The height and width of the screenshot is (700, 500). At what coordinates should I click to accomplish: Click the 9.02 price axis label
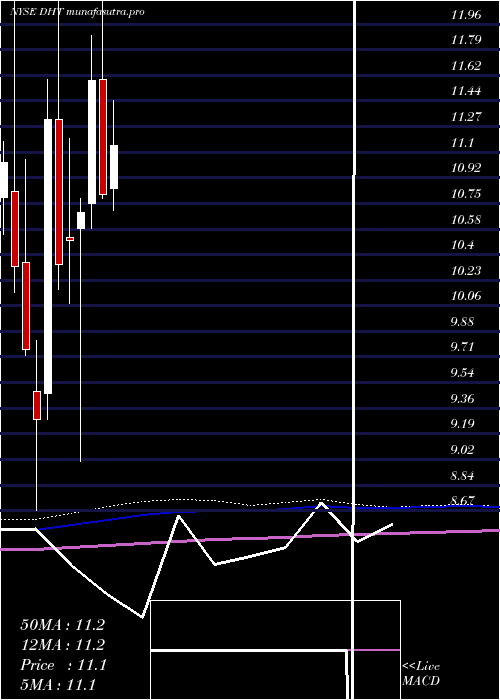(462, 450)
